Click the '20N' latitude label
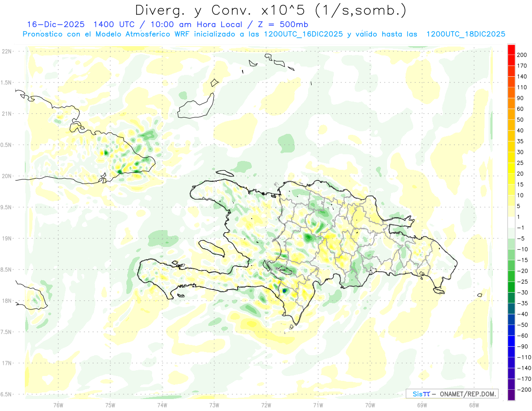The image size is (532, 411). pos(7,176)
